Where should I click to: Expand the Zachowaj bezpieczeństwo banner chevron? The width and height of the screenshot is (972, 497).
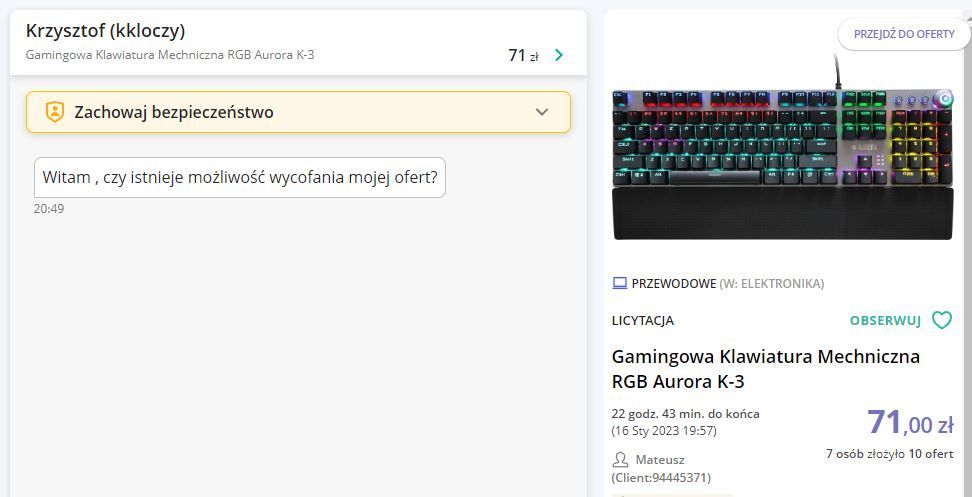pos(542,112)
